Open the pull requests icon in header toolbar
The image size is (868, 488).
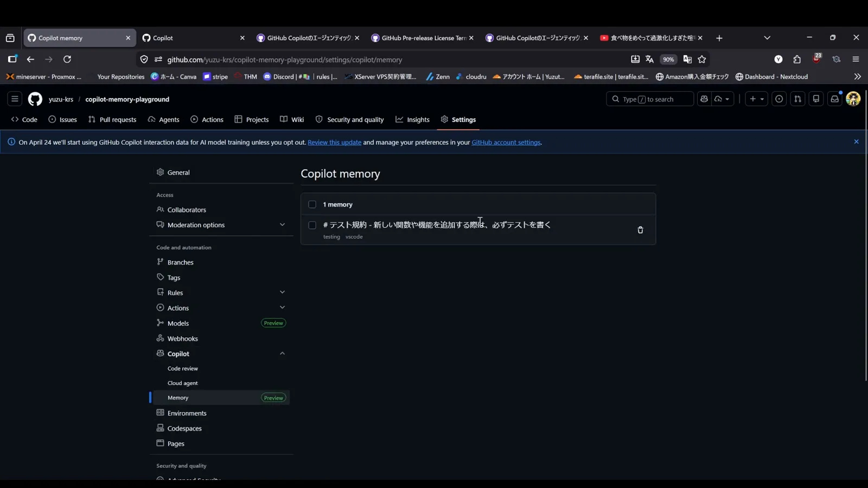pos(797,99)
